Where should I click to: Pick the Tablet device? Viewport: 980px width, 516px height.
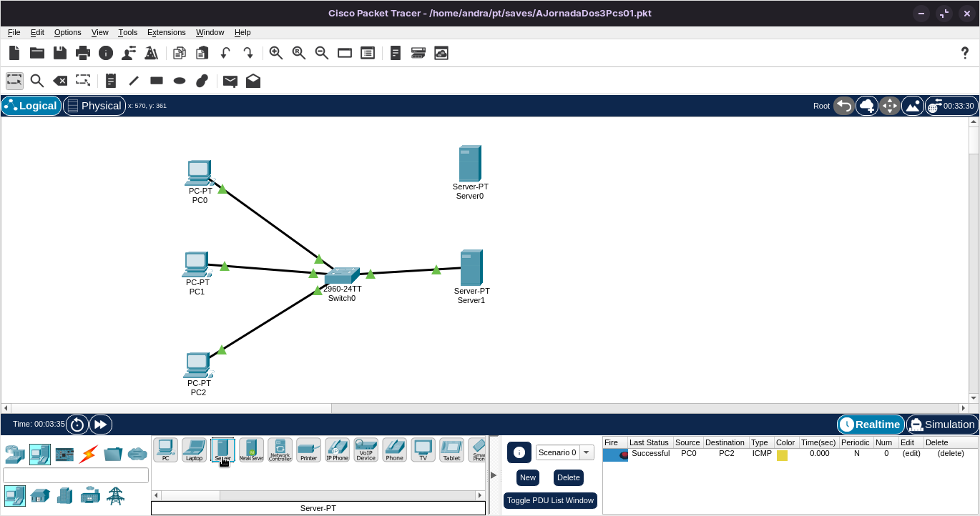[x=451, y=450]
